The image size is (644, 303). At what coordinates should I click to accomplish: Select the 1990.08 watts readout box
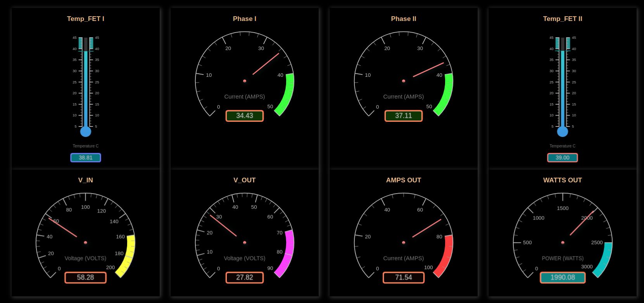(x=563, y=277)
